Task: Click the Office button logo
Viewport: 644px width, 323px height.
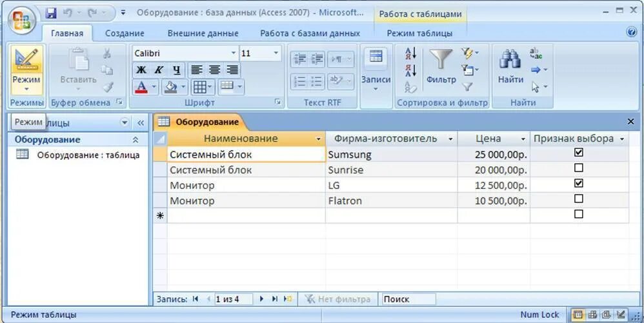Action: (21, 21)
